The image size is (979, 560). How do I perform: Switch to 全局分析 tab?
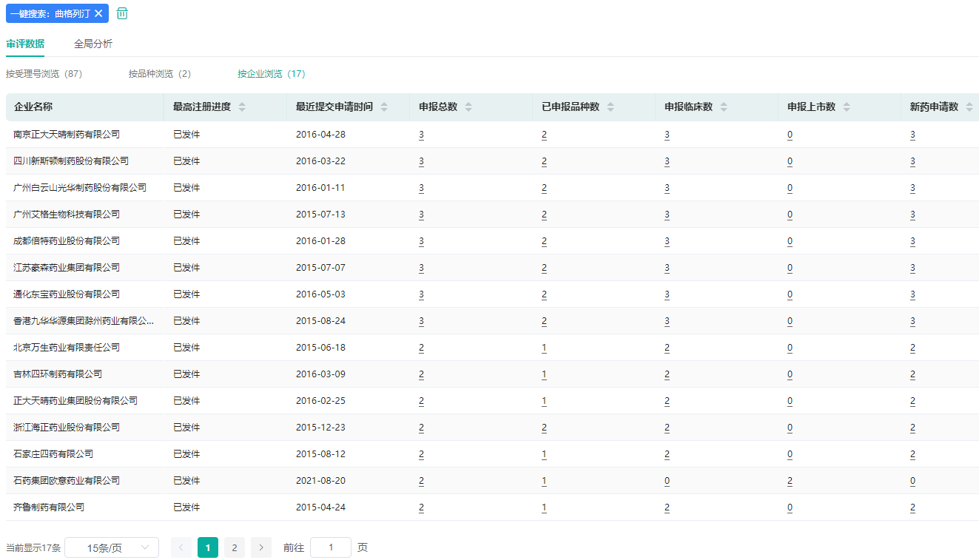click(x=93, y=44)
